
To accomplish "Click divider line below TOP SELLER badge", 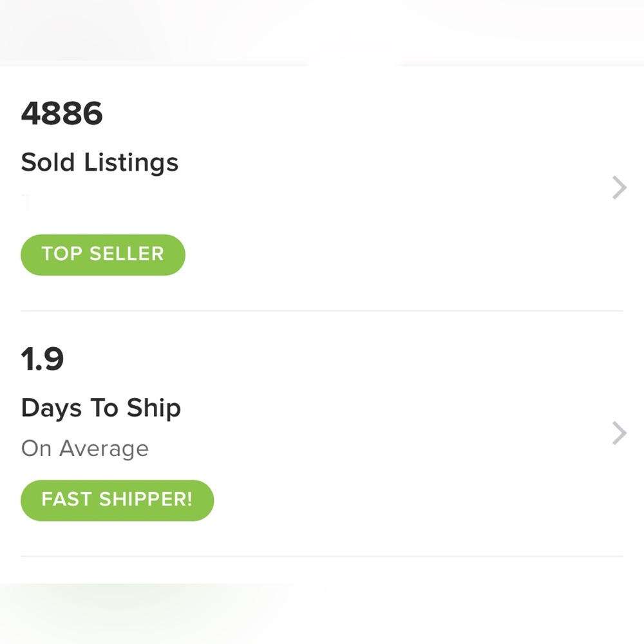I will pos(322,311).
